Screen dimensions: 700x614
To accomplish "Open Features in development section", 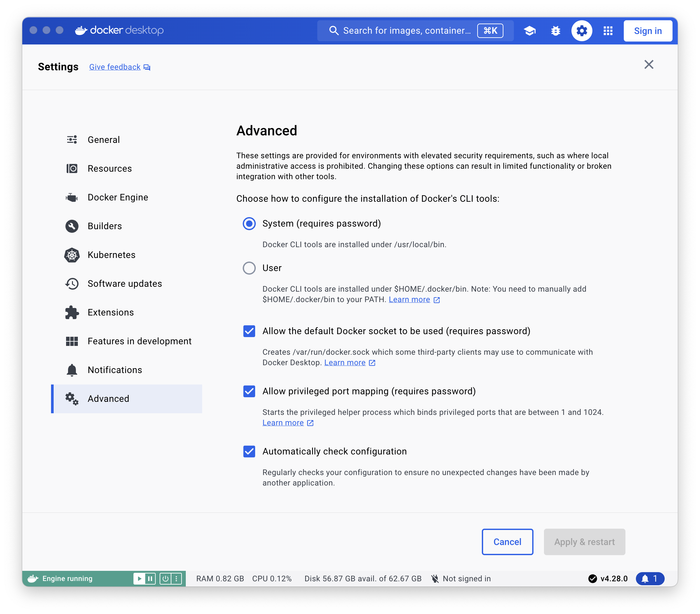I will tap(127, 341).
